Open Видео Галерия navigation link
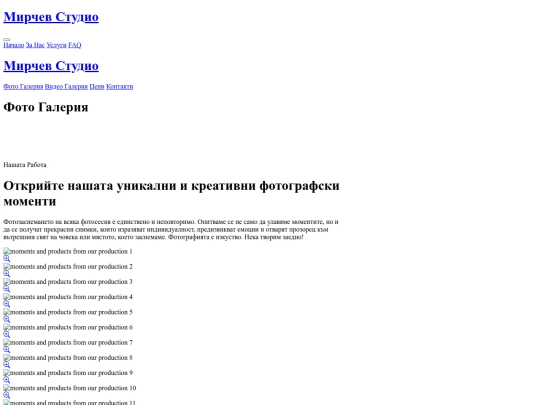Image resolution: width=540 pixels, height=405 pixels. pyautogui.click(x=66, y=86)
